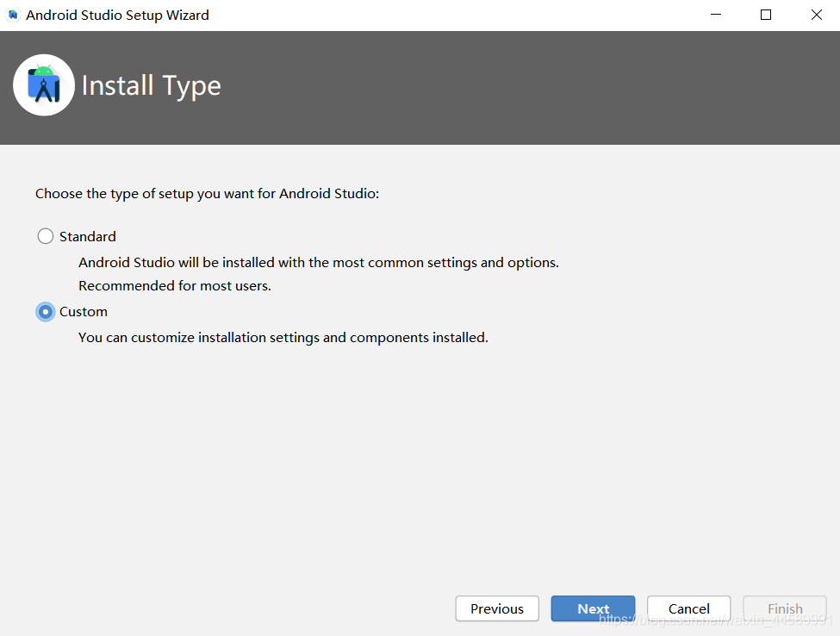Click 'Recommended for most users.' text
The width and height of the screenshot is (840, 636).
click(x=175, y=285)
